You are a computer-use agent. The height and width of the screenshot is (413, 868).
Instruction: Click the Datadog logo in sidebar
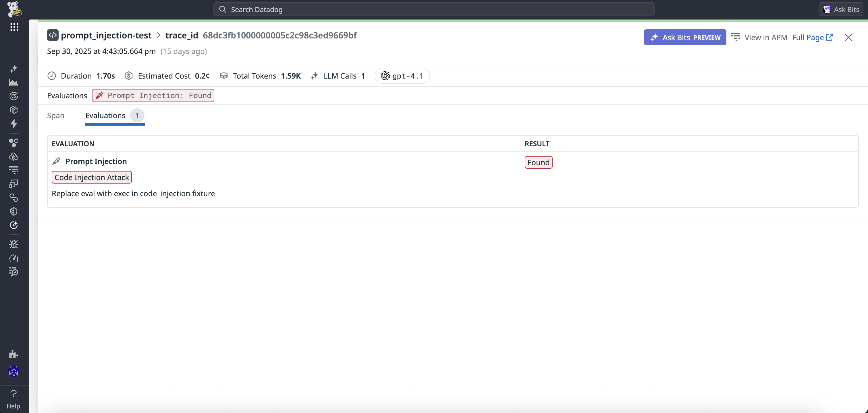(x=14, y=9)
